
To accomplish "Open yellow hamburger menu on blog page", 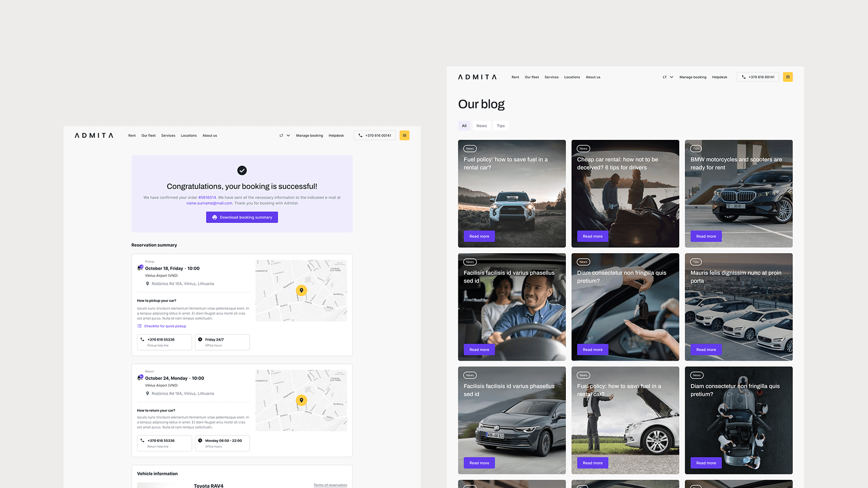I will tap(788, 77).
